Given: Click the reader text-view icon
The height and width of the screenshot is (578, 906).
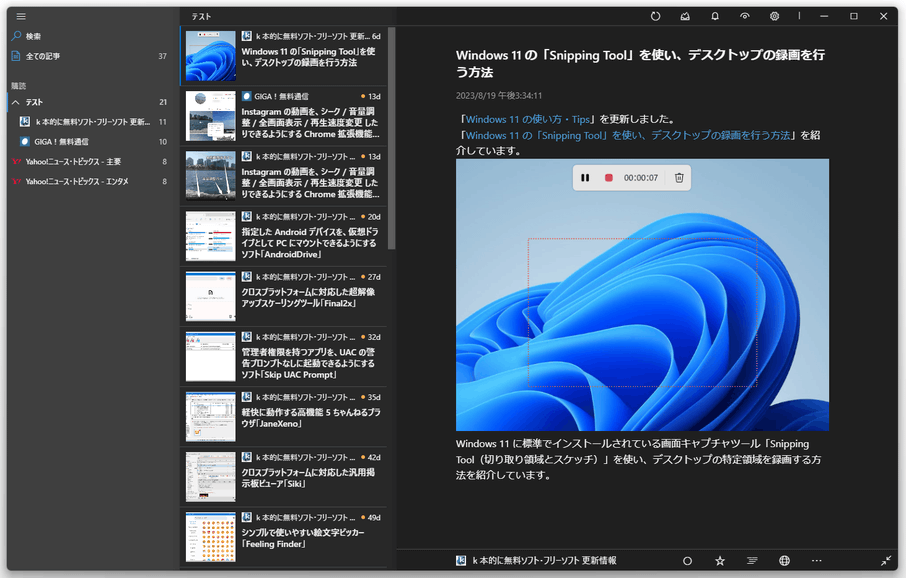Looking at the screenshot, I should [x=752, y=561].
